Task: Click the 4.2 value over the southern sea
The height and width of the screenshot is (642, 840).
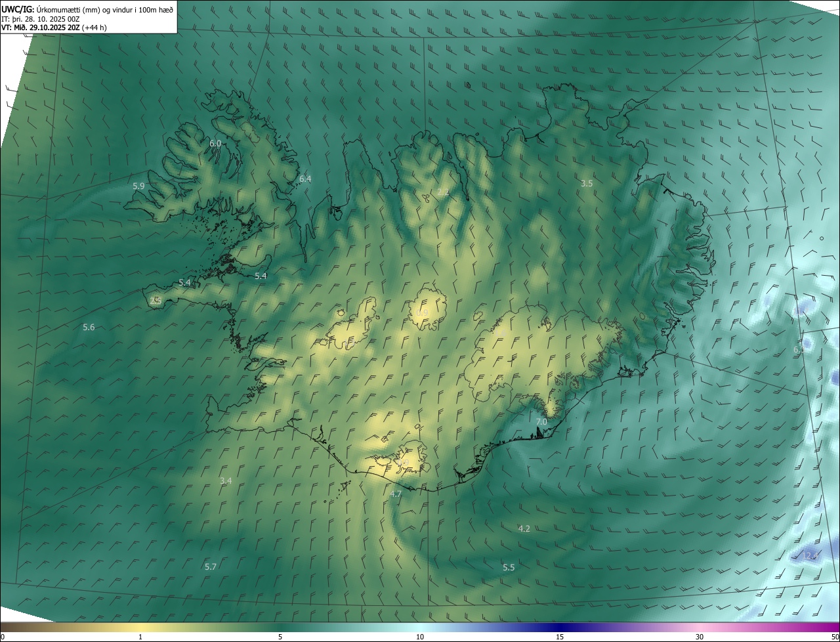Action: pyautogui.click(x=524, y=528)
